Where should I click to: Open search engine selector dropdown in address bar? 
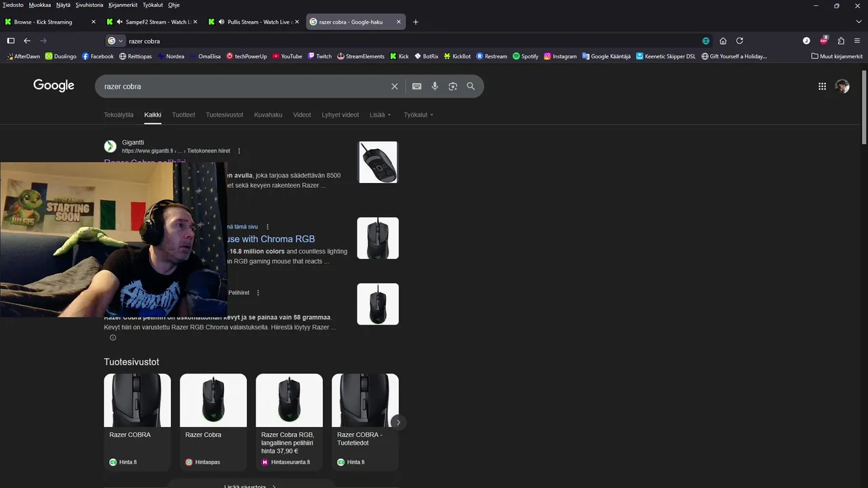pyautogui.click(x=115, y=41)
